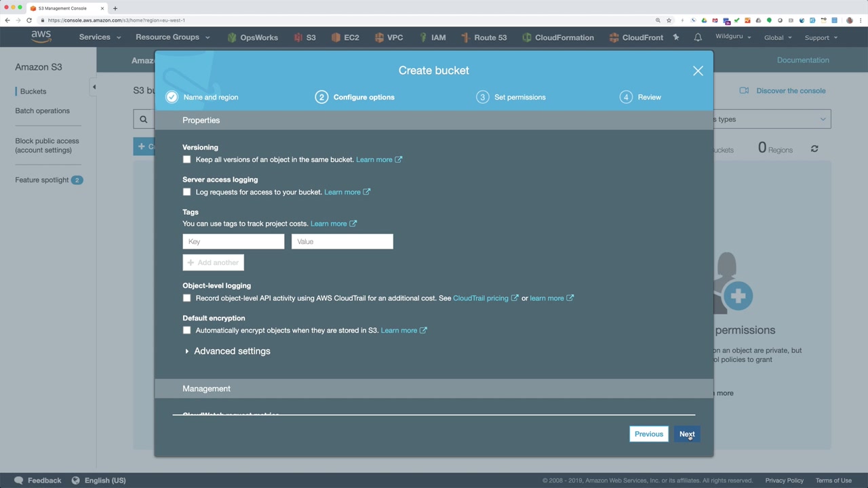
Task: Open Feature spotlight in the sidebar
Action: tap(49, 180)
